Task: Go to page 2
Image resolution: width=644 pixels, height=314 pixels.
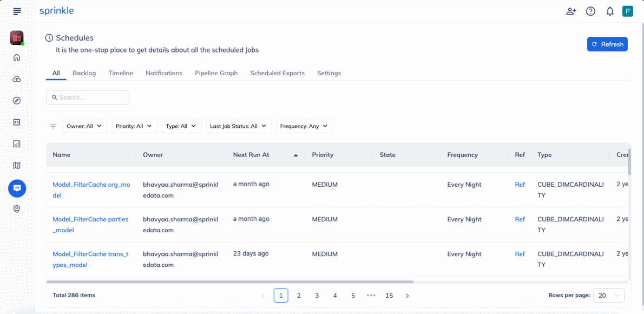Action: (299, 296)
